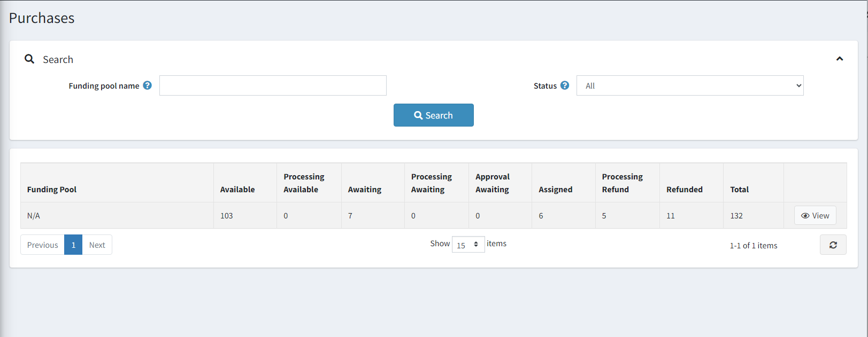
Task: Focus the Funding pool name text field
Action: click(x=273, y=85)
